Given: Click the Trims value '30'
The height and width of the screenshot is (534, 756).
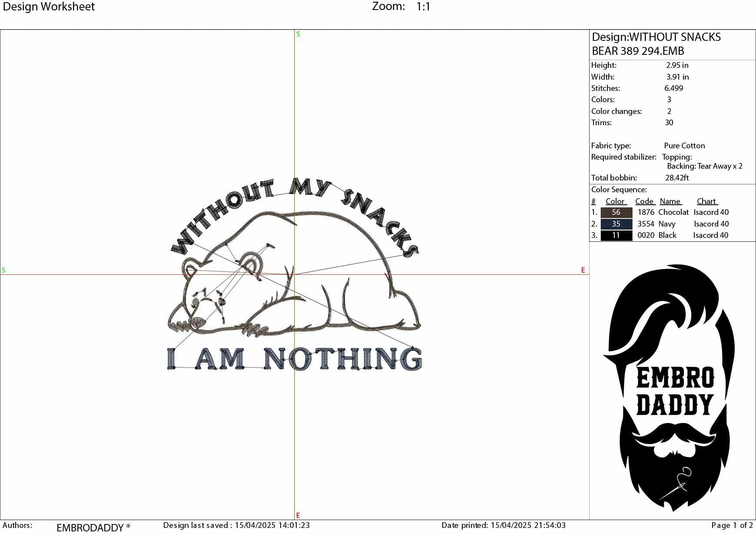Looking at the screenshot, I should click(x=669, y=123).
